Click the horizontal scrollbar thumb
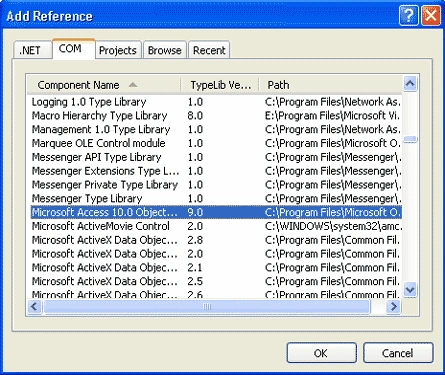This screenshot has height=375, width=445. (x=207, y=306)
